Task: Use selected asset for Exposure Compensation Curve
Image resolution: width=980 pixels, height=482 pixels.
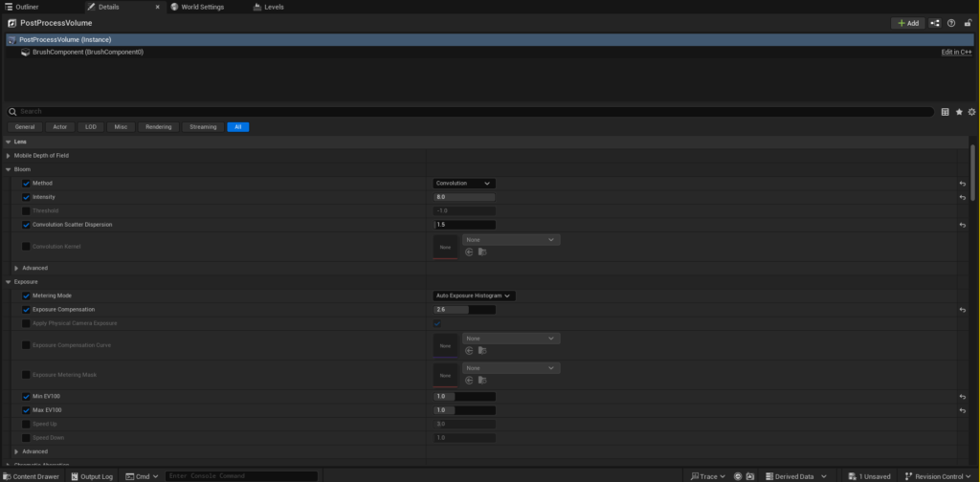Action: (469, 350)
